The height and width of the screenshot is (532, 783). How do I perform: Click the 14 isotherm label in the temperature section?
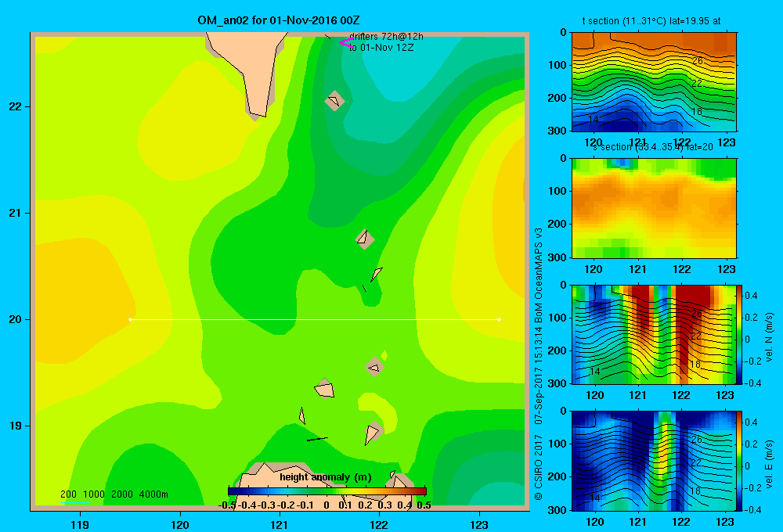tap(594, 119)
